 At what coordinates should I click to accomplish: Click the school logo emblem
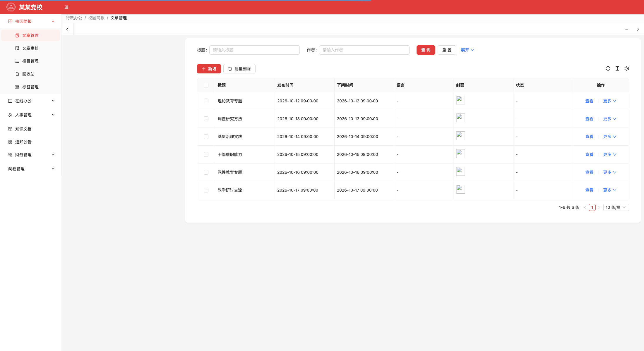tap(11, 7)
